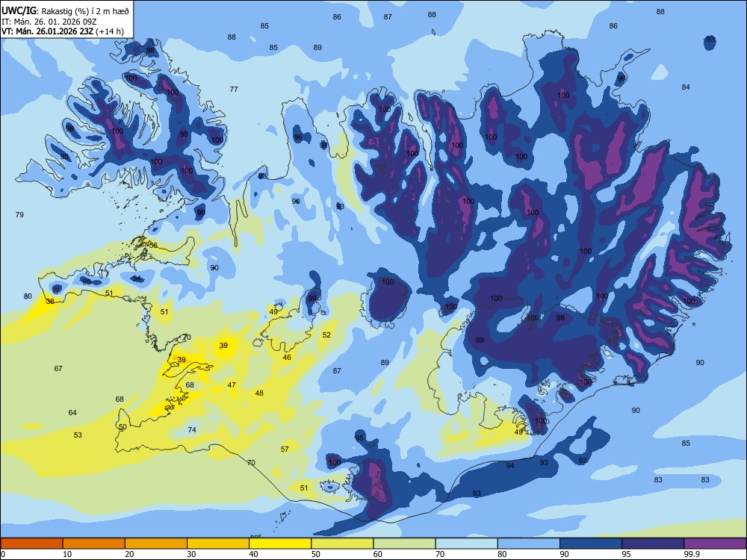Click the 'IT: Mán. 26. 01. 2026 09Z' line

(x=49, y=22)
